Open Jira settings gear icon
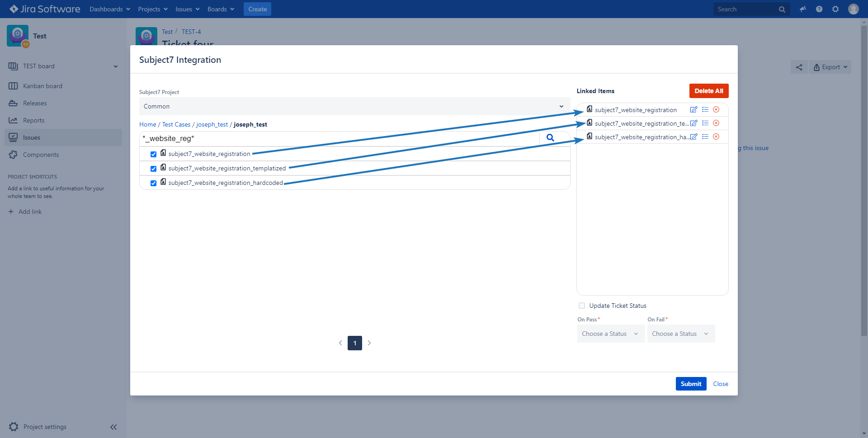Screen dimensions: 868x438 pos(835,9)
